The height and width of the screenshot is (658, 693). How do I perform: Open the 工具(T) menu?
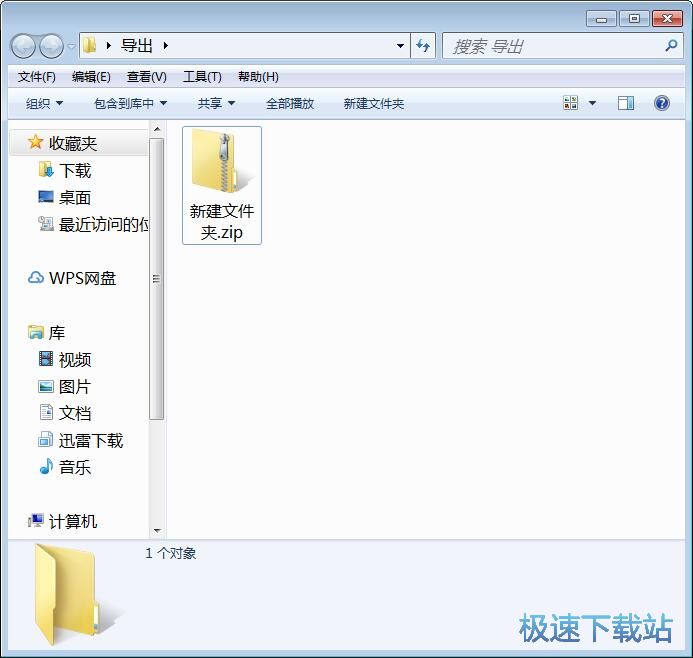pyautogui.click(x=202, y=77)
